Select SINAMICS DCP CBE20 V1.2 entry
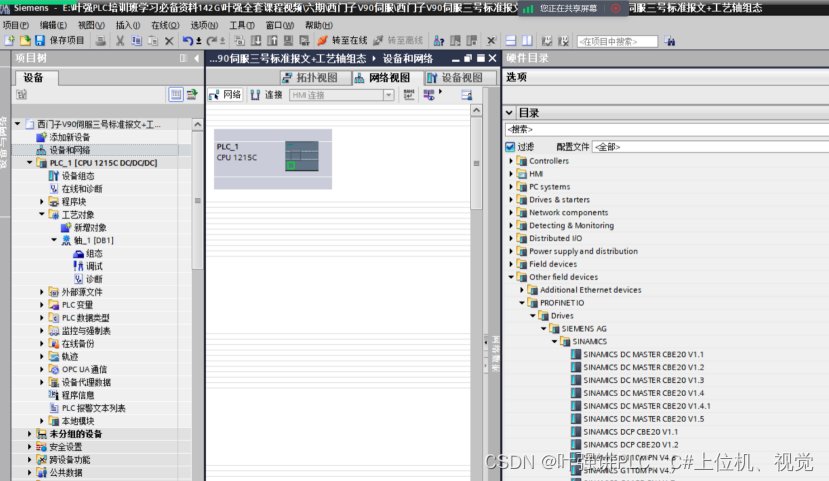Screen dimensions: 829x481 pyautogui.click(x=625, y=444)
